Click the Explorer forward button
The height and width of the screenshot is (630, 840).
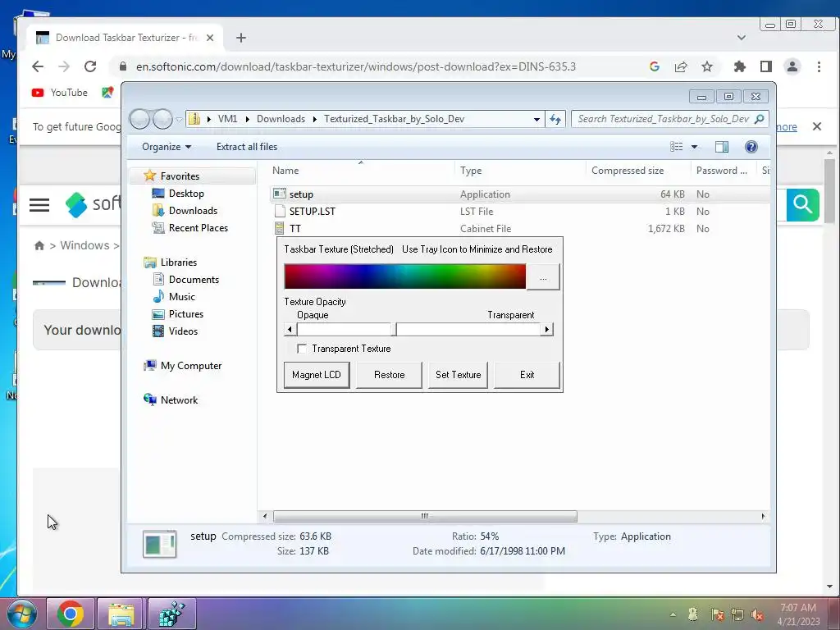(x=162, y=119)
